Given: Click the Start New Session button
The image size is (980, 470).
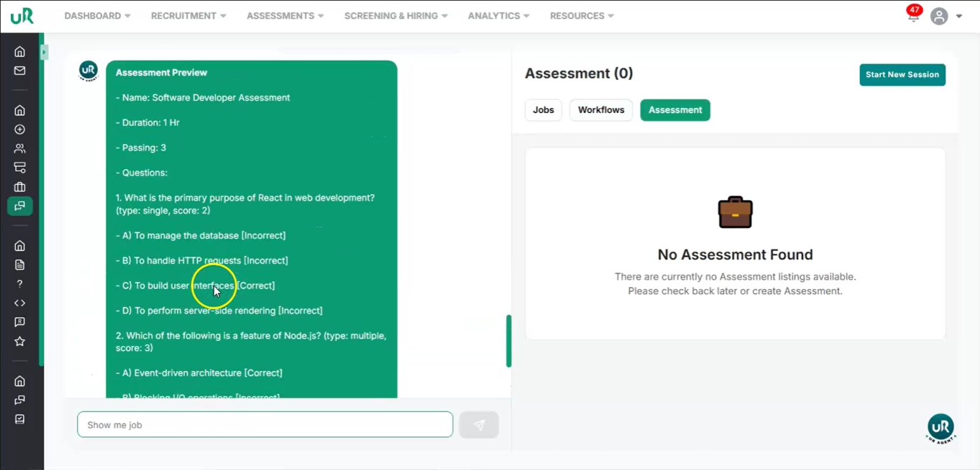Looking at the screenshot, I should click(x=902, y=75).
